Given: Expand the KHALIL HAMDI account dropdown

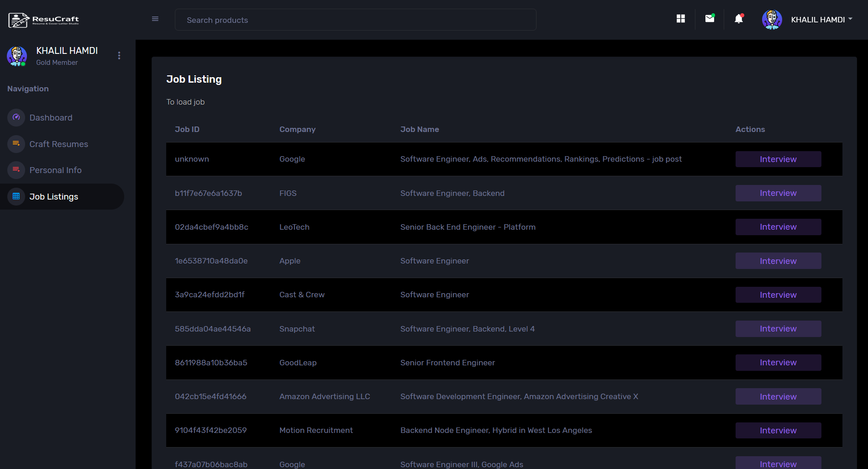Looking at the screenshot, I should pyautogui.click(x=822, y=20).
